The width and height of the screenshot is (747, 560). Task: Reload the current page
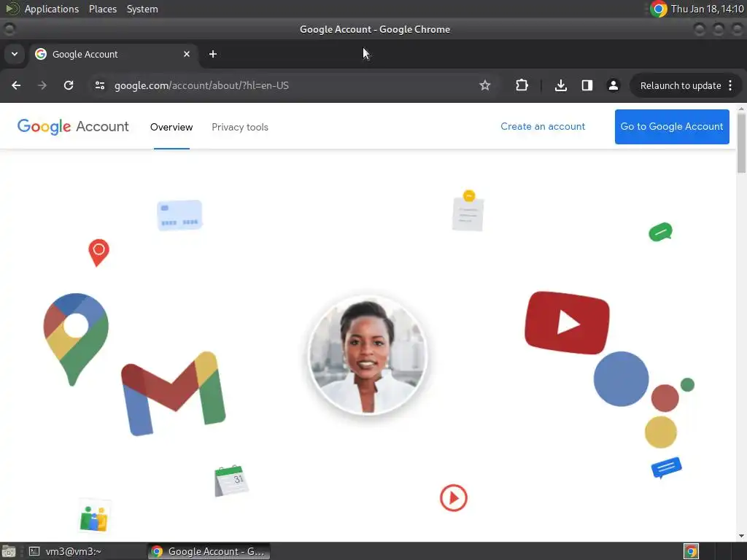pos(69,85)
